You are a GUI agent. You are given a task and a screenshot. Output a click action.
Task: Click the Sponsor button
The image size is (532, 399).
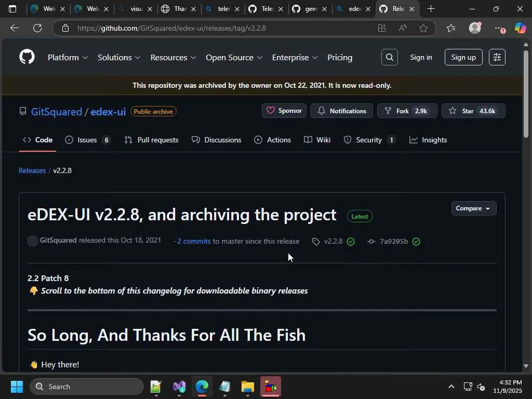coord(284,111)
